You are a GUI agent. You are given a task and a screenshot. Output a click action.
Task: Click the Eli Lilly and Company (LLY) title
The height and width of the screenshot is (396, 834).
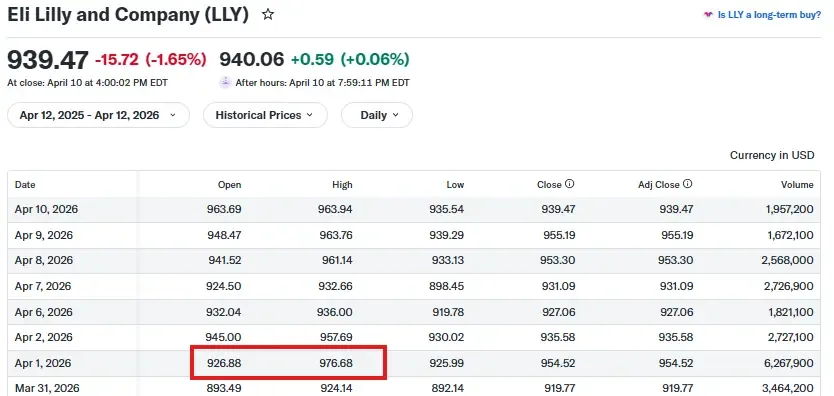click(x=128, y=15)
